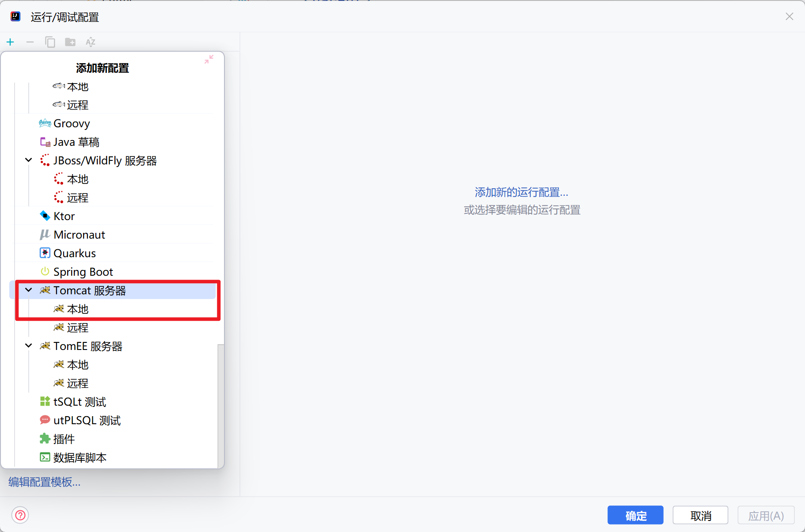Screen dimensions: 805x532
Task: Collapse the add new configuration popup
Action: click(x=209, y=59)
